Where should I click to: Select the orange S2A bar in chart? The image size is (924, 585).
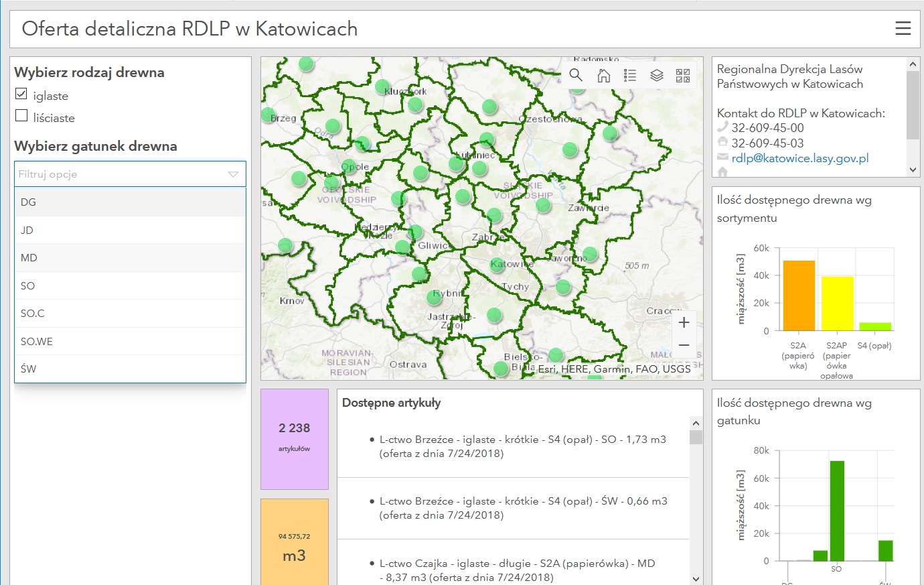click(x=798, y=296)
